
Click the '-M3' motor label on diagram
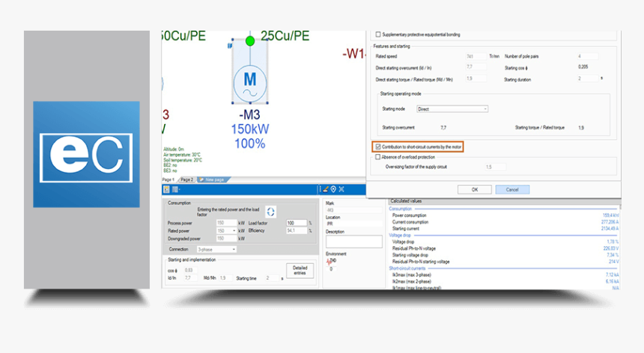pos(249,114)
